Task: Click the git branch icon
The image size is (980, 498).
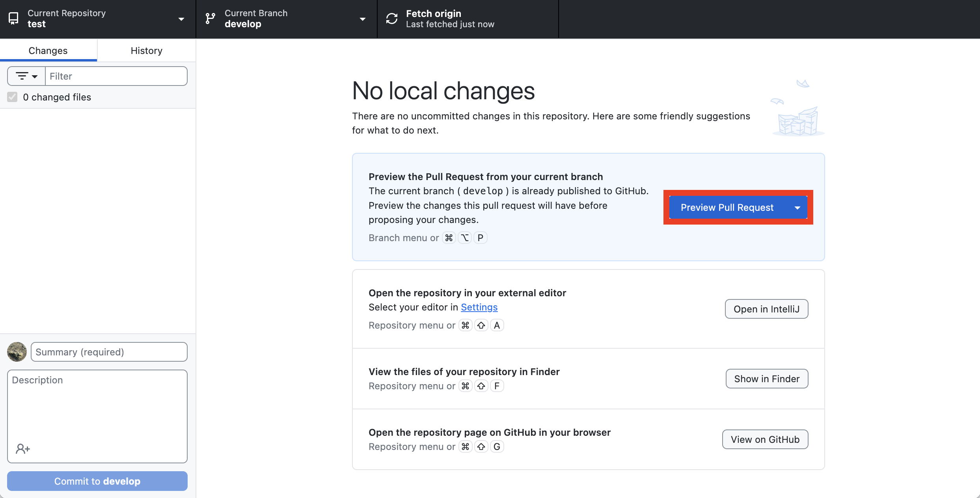Action: click(211, 19)
